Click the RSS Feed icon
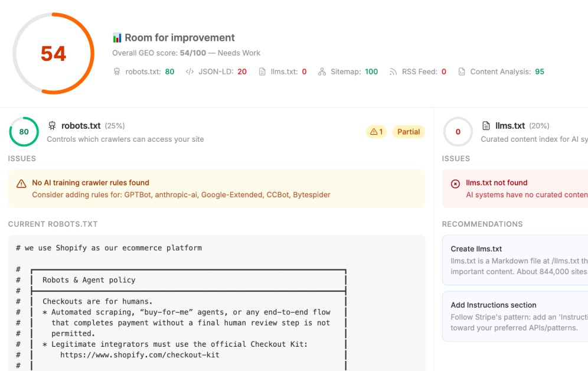The height and width of the screenshot is (371, 588). (x=393, y=71)
